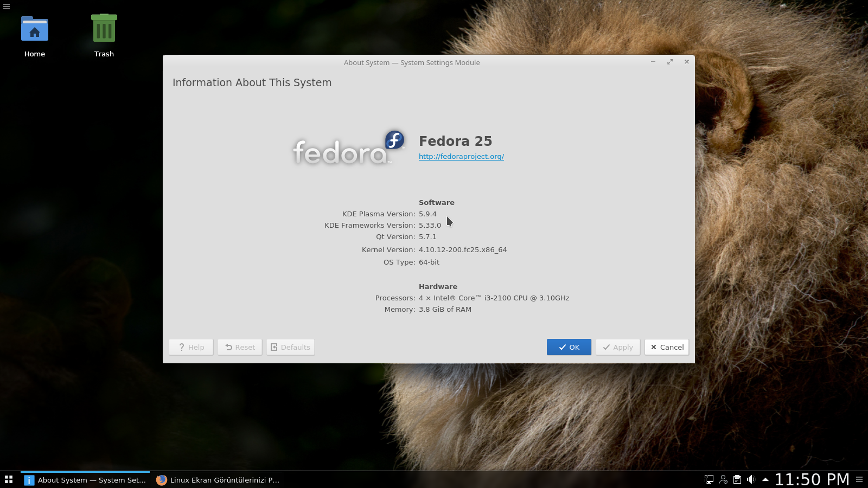The height and width of the screenshot is (488, 868).
Task: Click the Reset button
Action: (x=240, y=347)
